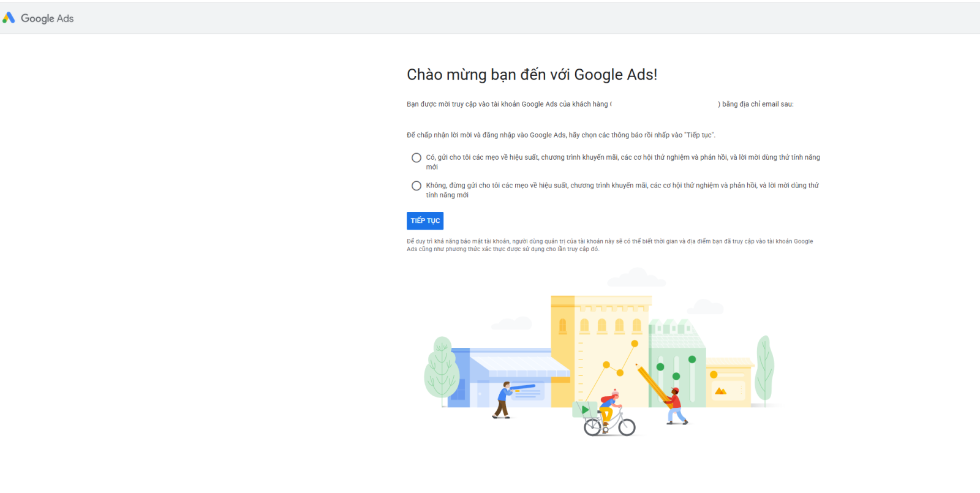The height and width of the screenshot is (493, 980).
Task: Click the green play button icon on the bicycle
Action: [585, 410]
